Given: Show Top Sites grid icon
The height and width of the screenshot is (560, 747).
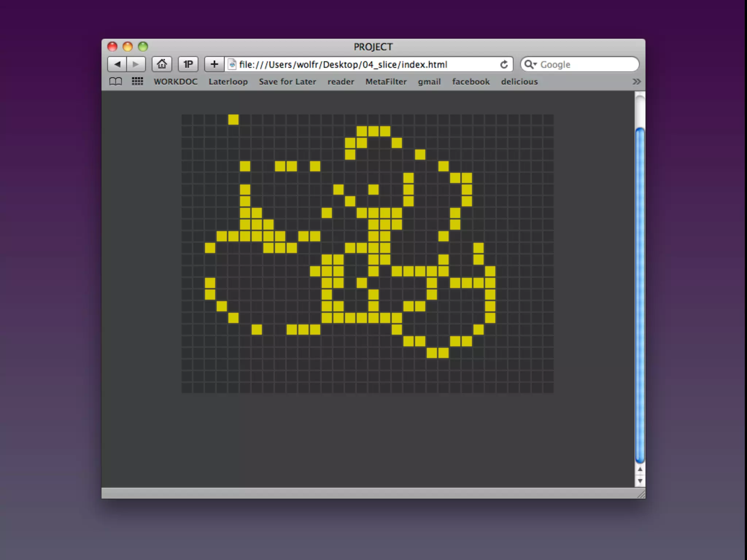Looking at the screenshot, I should (x=137, y=81).
